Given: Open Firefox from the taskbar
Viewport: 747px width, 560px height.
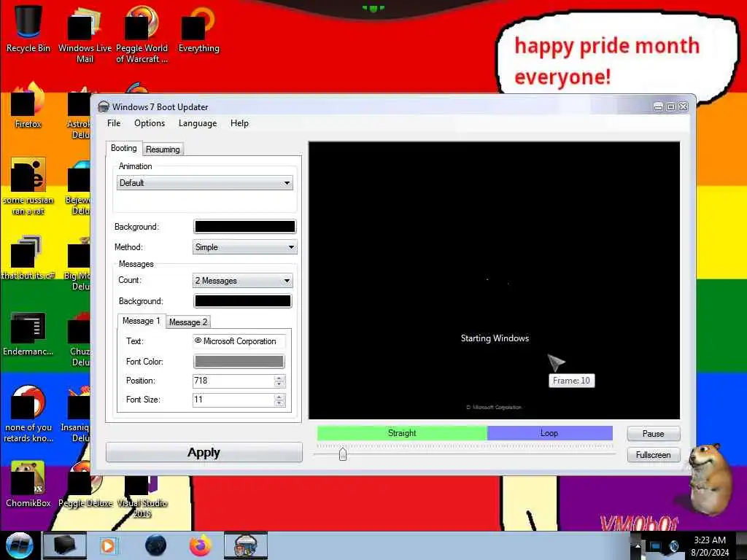Looking at the screenshot, I should point(201,545).
